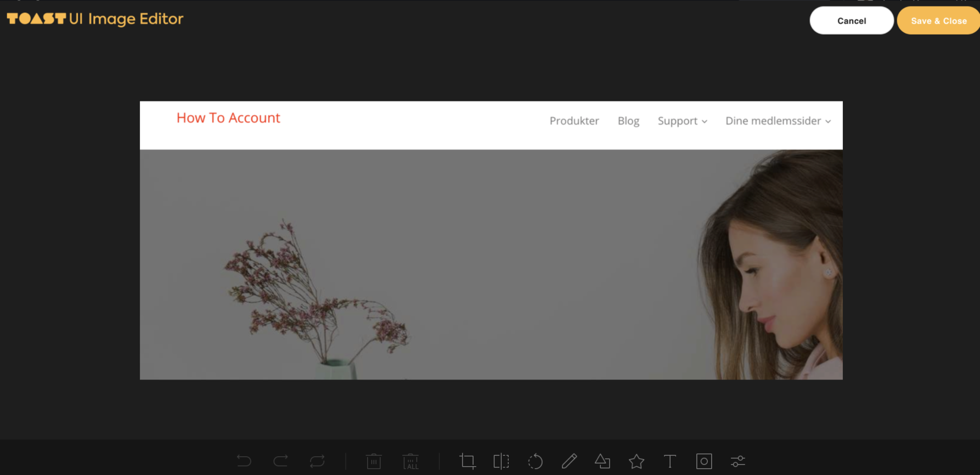Screen dimensions: 980x475
Task: Select the star Icon tool
Action: click(637, 461)
